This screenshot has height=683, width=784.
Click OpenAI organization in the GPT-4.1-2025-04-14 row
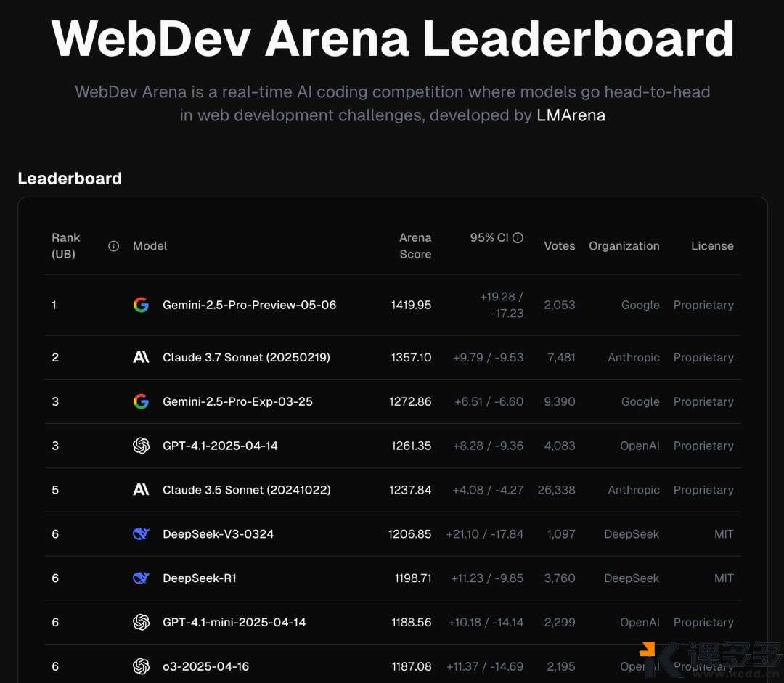[x=640, y=446]
